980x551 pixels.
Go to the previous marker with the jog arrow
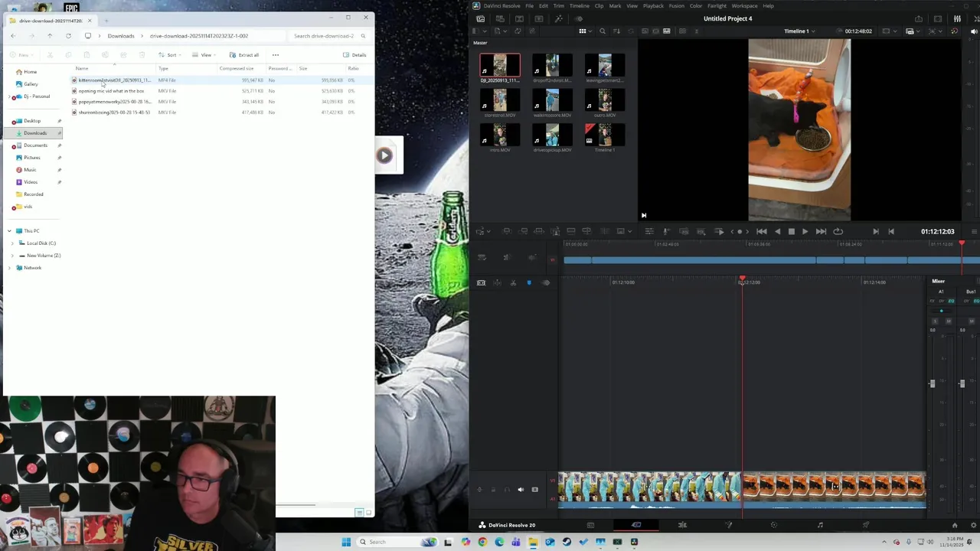tap(732, 231)
